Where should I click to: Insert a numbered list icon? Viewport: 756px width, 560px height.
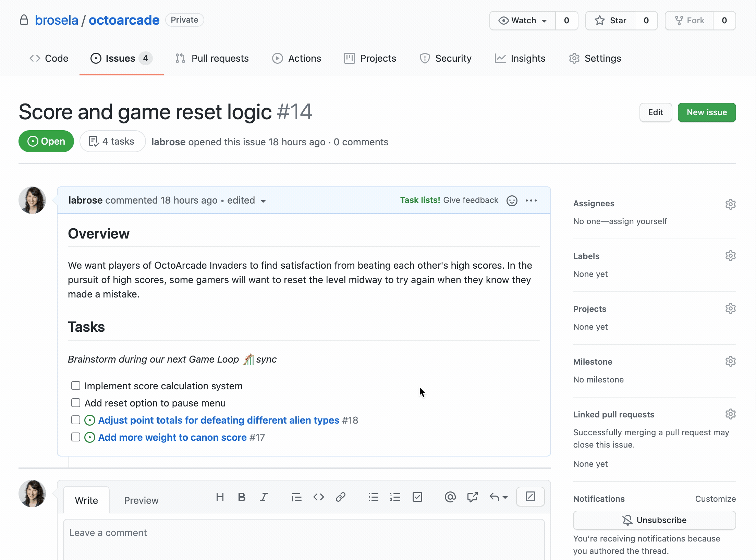(x=395, y=497)
